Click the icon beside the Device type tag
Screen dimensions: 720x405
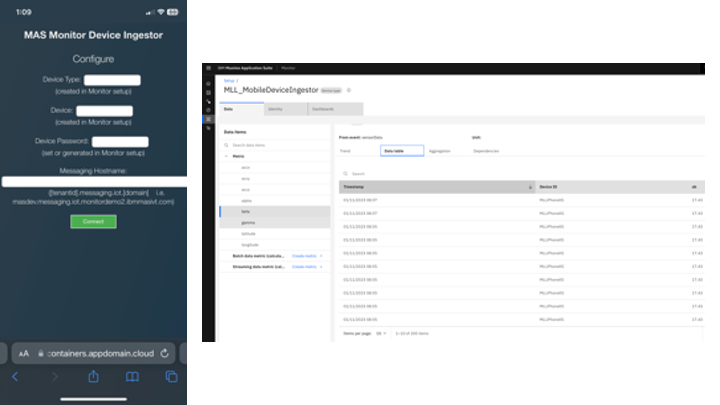tap(349, 90)
